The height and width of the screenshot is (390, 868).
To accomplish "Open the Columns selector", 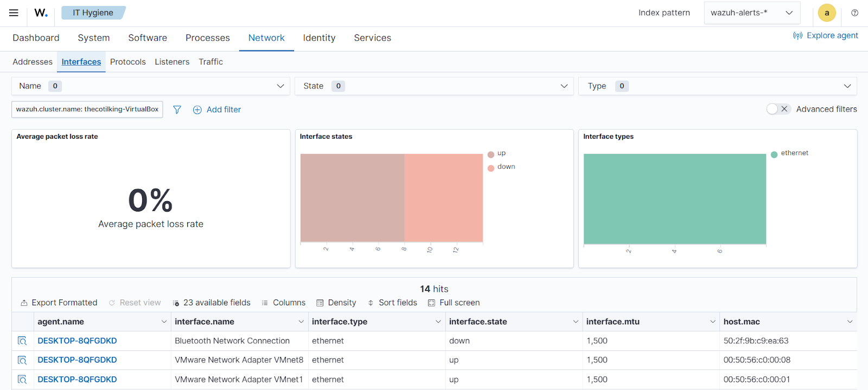I will click(x=284, y=303).
